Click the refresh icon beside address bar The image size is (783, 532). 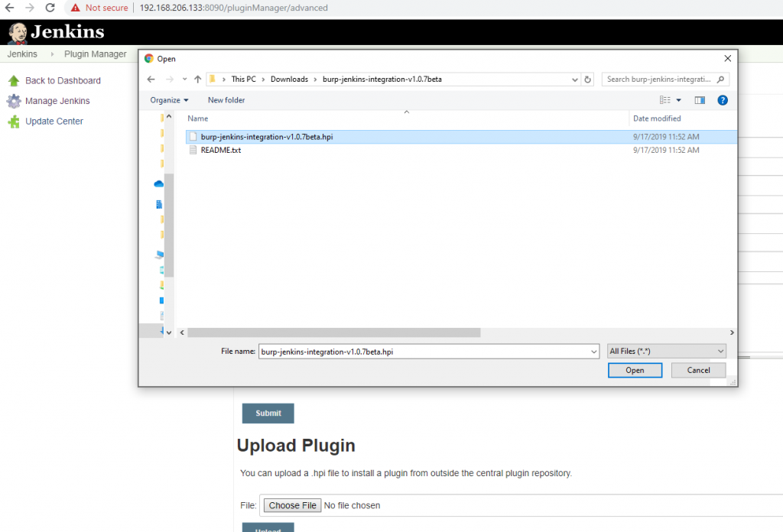587,79
